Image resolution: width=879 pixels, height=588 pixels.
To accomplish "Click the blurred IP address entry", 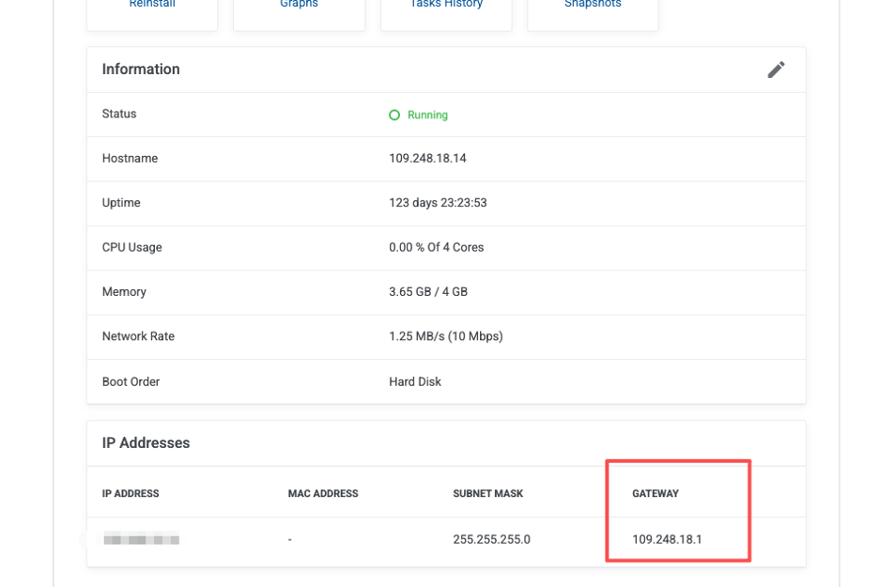I will tap(141, 540).
